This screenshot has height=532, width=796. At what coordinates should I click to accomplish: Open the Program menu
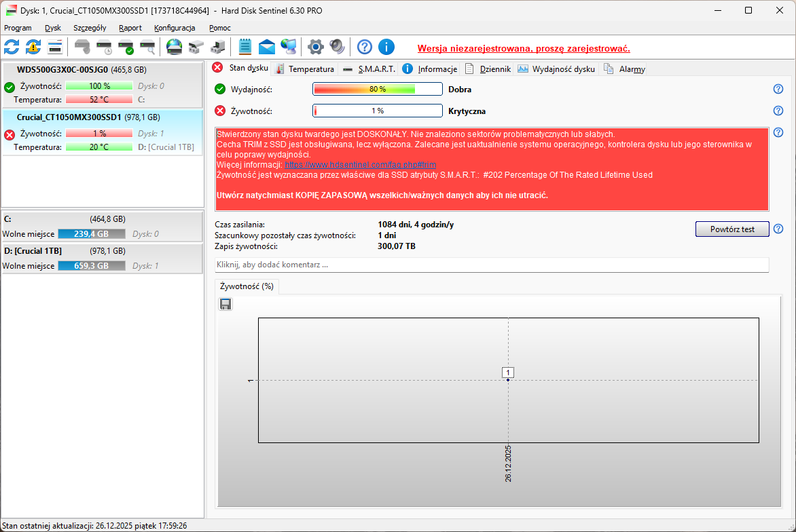18,28
